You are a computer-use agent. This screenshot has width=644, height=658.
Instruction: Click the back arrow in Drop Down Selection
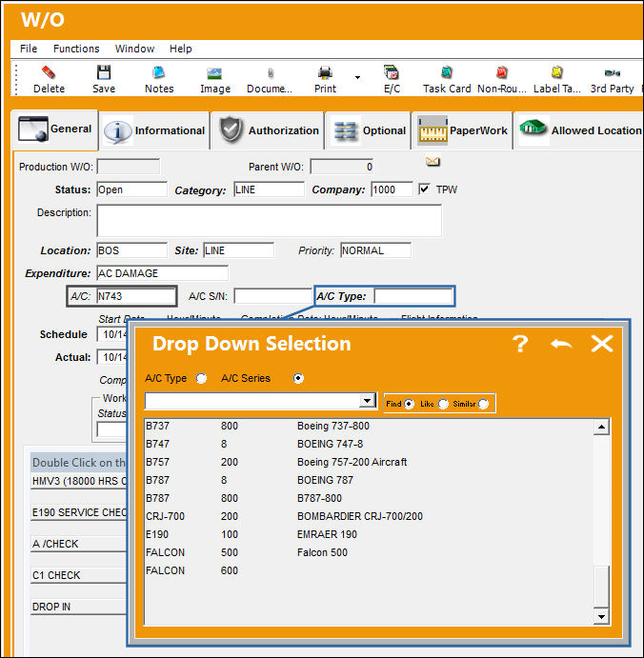[561, 344]
